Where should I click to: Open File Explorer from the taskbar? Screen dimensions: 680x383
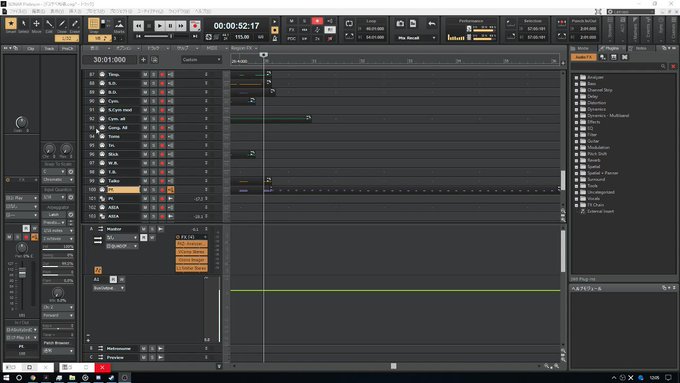coord(72,378)
